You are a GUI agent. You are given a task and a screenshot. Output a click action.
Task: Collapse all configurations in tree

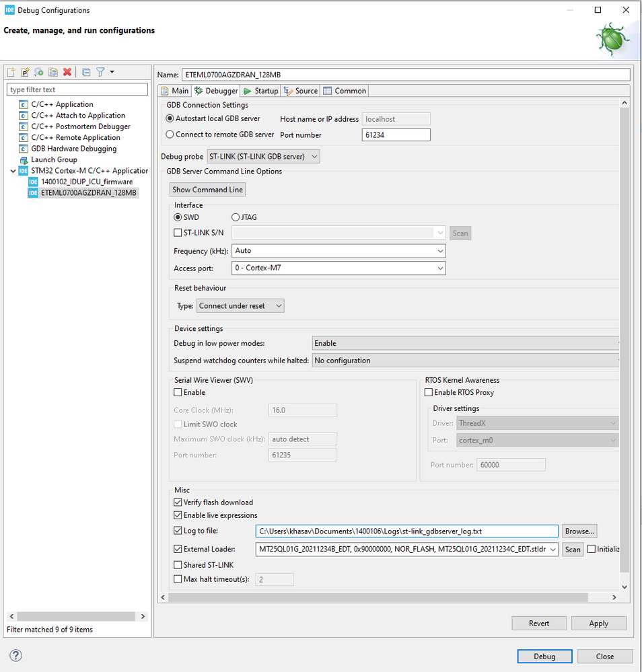[86, 72]
